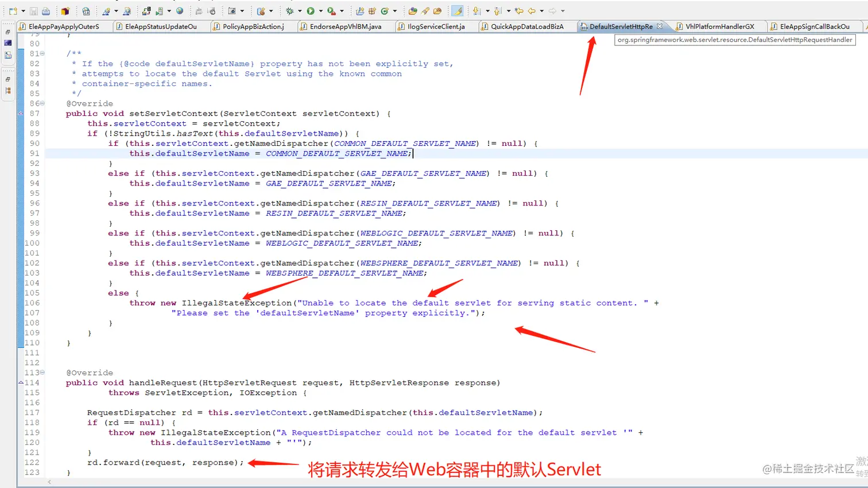Launch a Coverage run from the toolbar

pyautogui.click(x=331, y=10)
